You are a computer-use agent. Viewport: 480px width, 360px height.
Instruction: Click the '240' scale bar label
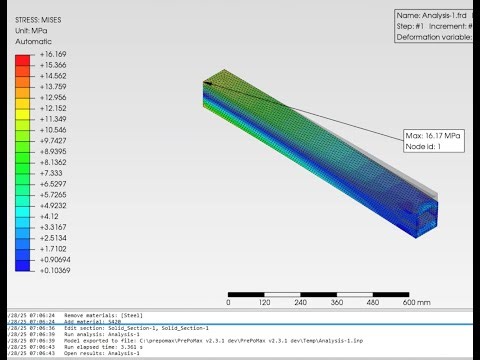(300, 302)
